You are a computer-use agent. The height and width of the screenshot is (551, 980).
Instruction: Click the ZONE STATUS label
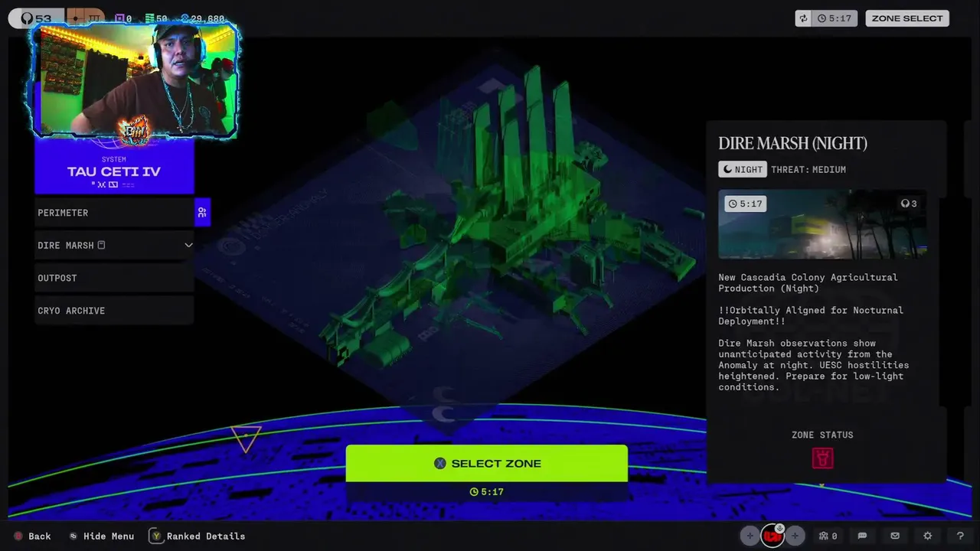pos(822,435)
